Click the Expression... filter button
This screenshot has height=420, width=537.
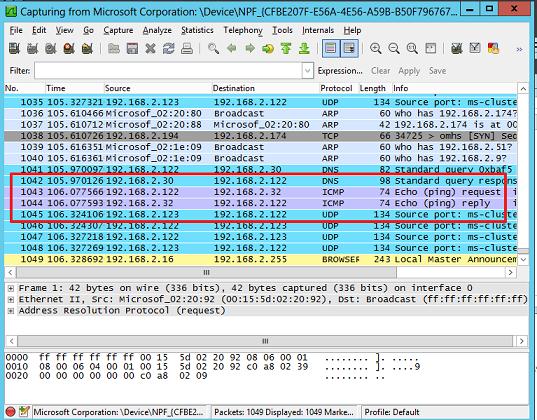coord(340,71)
